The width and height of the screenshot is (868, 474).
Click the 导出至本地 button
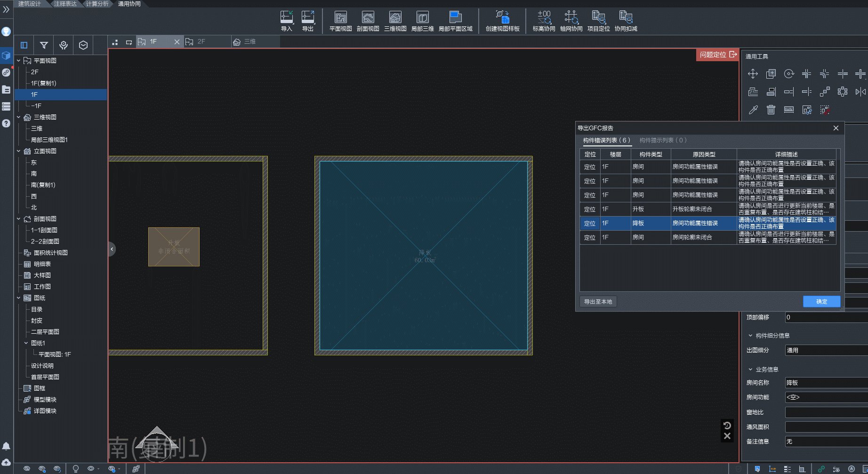tap(598, 302)
